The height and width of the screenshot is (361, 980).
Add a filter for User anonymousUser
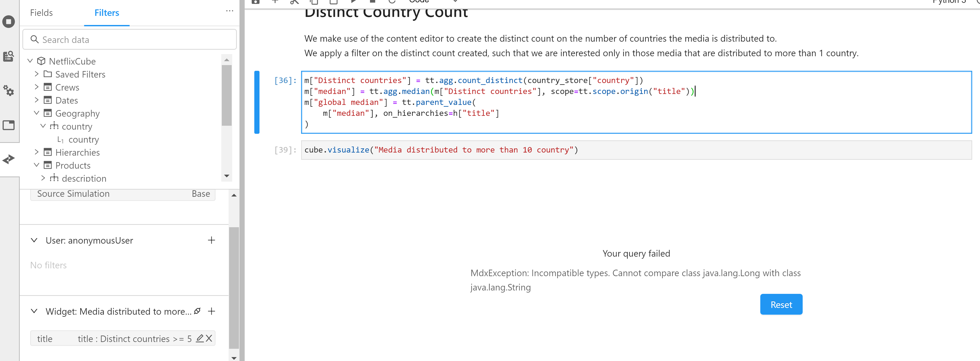coord(211,240)
